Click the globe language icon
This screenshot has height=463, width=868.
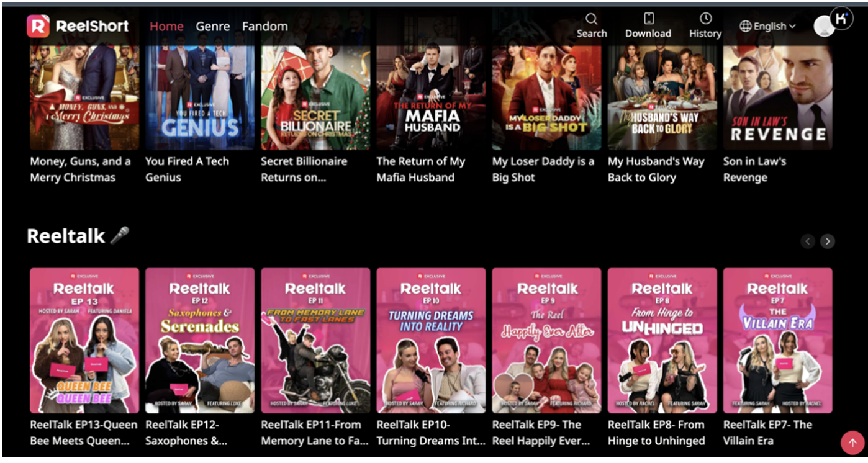click(x=746, y=26)
